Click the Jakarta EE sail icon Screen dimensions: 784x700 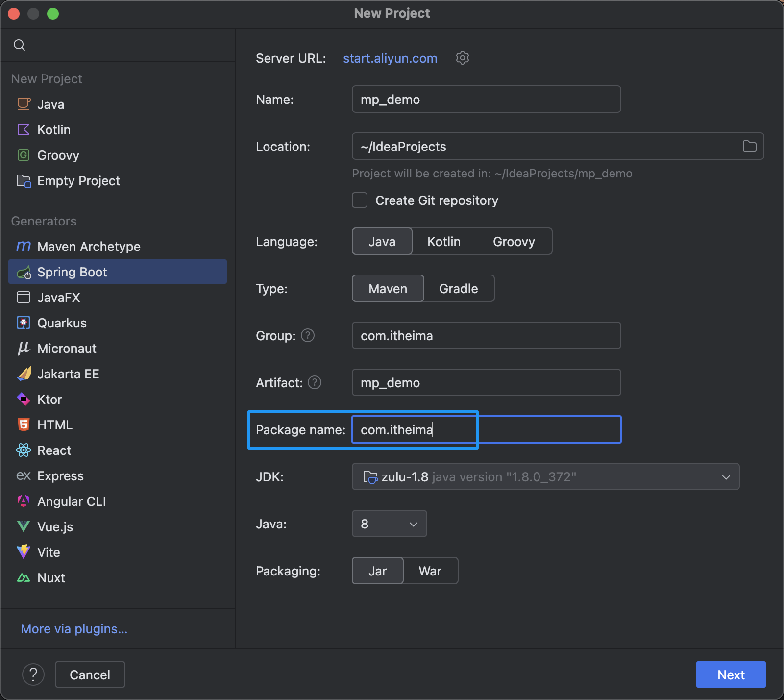[x=24, y=374]
